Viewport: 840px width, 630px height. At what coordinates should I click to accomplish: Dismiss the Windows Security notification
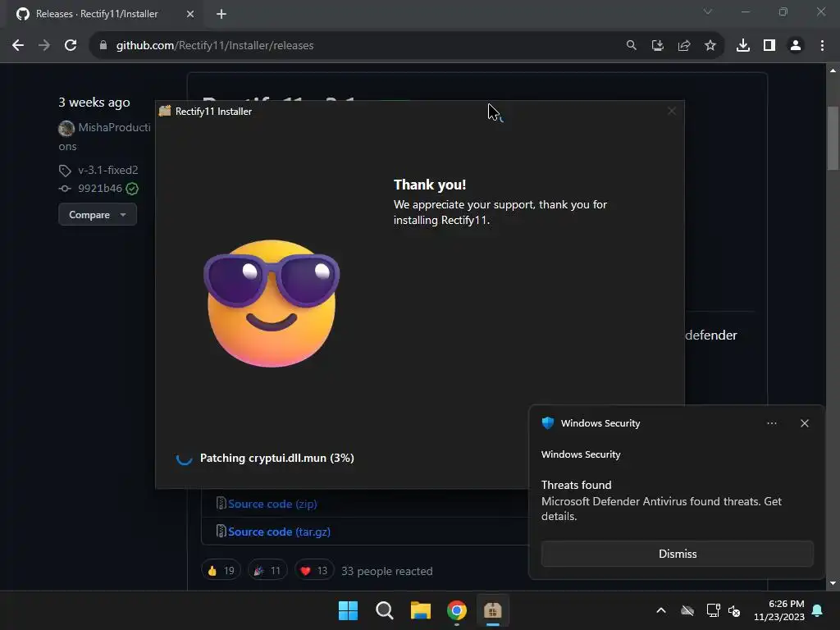[x=677, y=554]
